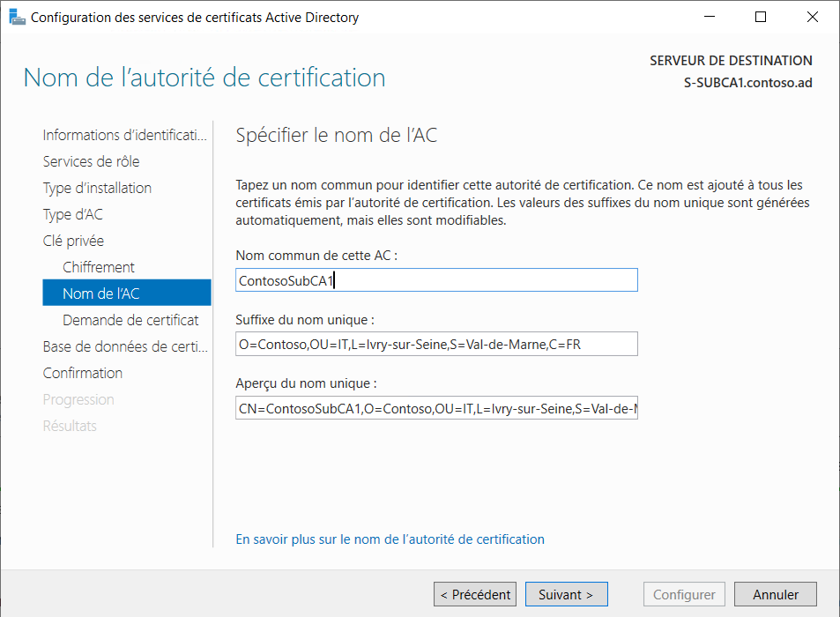Go to the Type d'installation step
The image size is (840, 617).
(97, 188)
